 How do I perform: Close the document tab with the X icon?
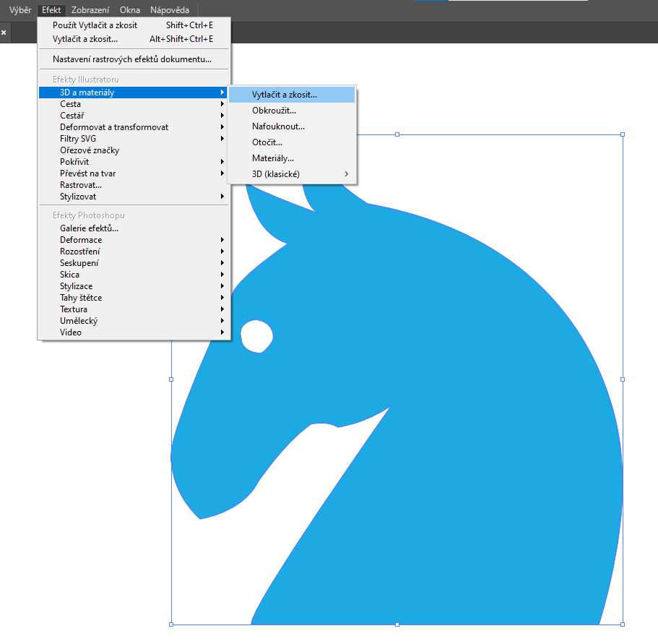(4, 33)
